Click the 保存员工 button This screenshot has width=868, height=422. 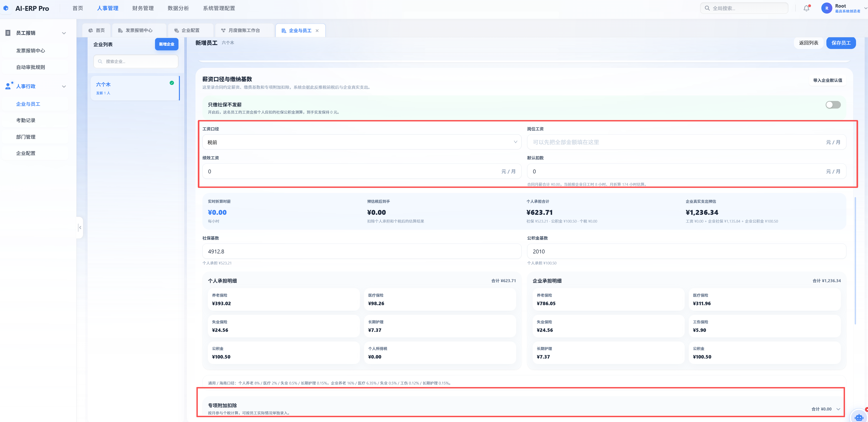click(841, 43)
